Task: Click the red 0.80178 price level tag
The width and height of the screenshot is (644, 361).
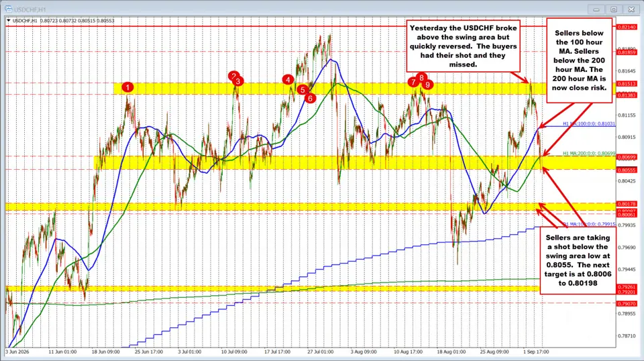Action: 627,204
